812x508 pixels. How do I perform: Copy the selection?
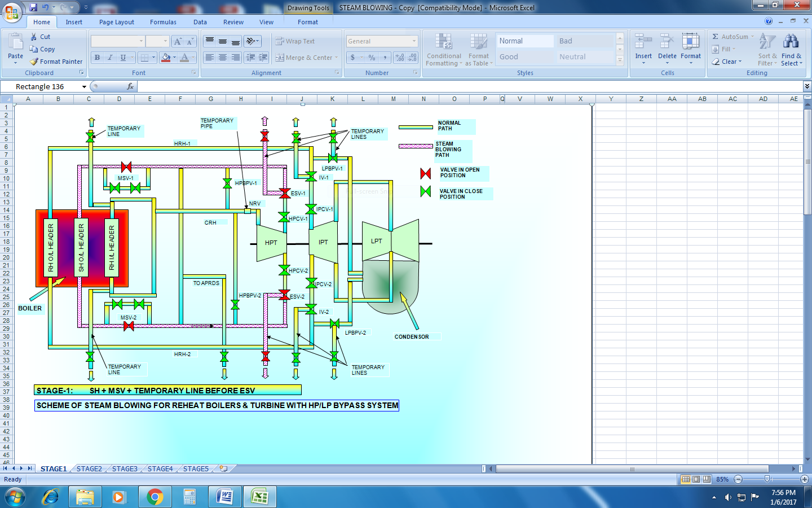(x=42, y=49)
